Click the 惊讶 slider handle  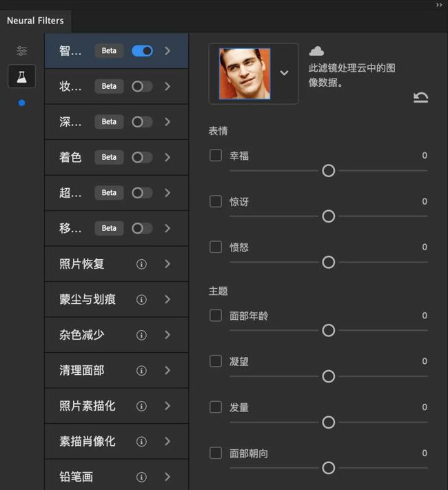point(329,216)
